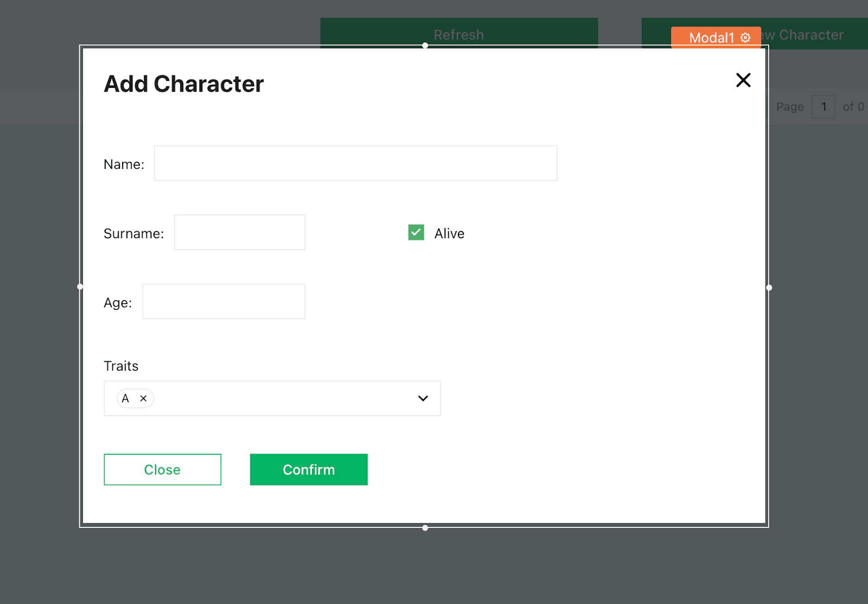
Task: Remove the "A" trait chip
Action: [x=143, y=398]
